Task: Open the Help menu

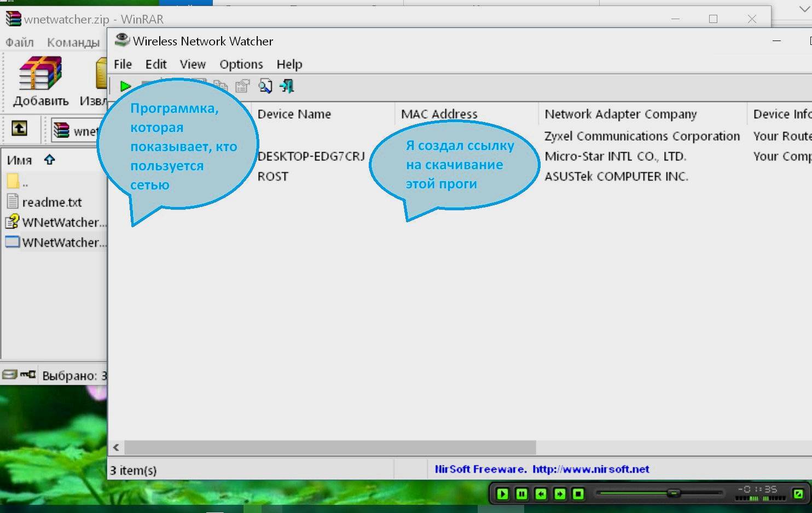Action: tap(289, 64)
